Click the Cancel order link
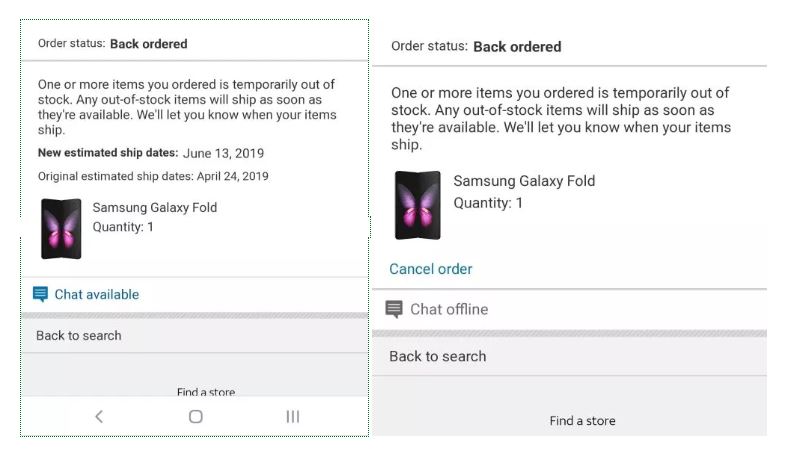Screen dimensions: 786x457 pyautogui.click(x=431, y=269)
